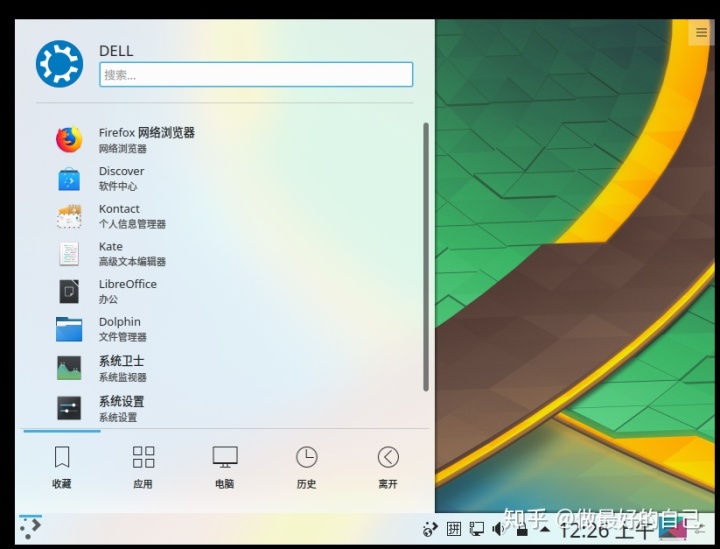720x549 pixels.
Task: Open the desktop toolbox hamburger menu
Action: [701, 32]
